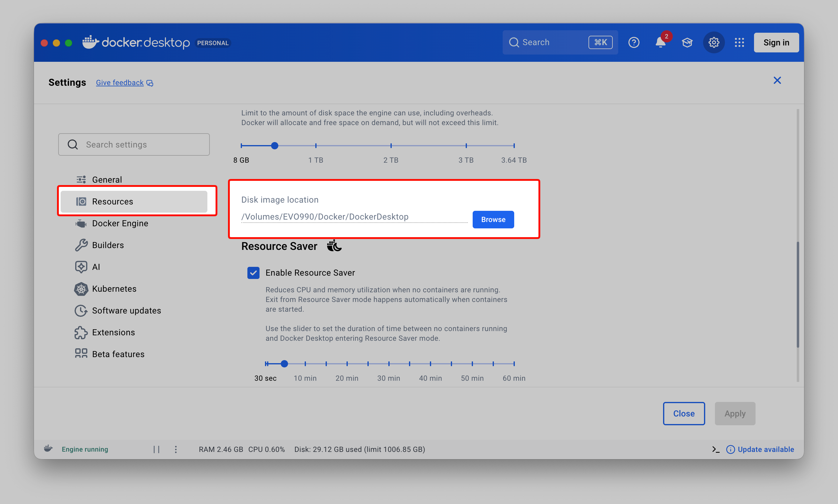
Task: Set disk limit slider to 2 TB mark
Action: click(x=391, y=146)
